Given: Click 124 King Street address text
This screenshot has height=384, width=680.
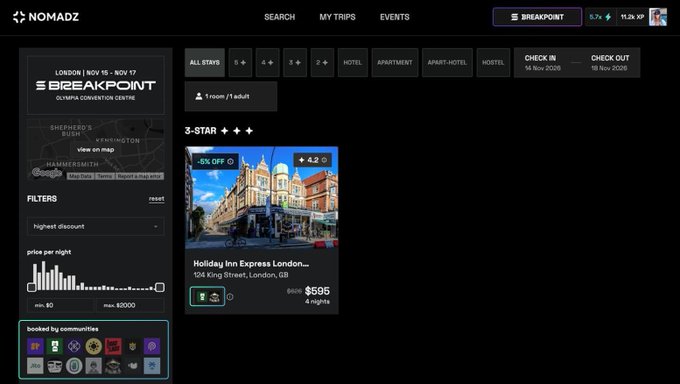Looking at the screenshot, I should [x=241, y=275].
